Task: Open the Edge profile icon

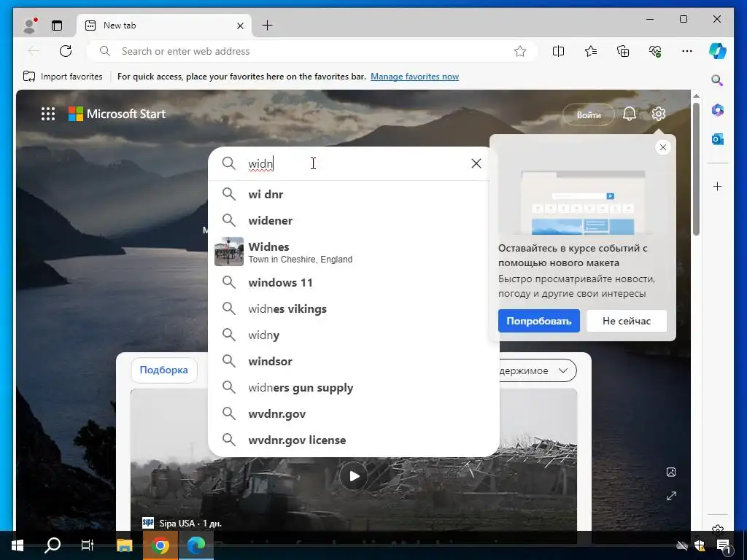Action: pos(30,26)
